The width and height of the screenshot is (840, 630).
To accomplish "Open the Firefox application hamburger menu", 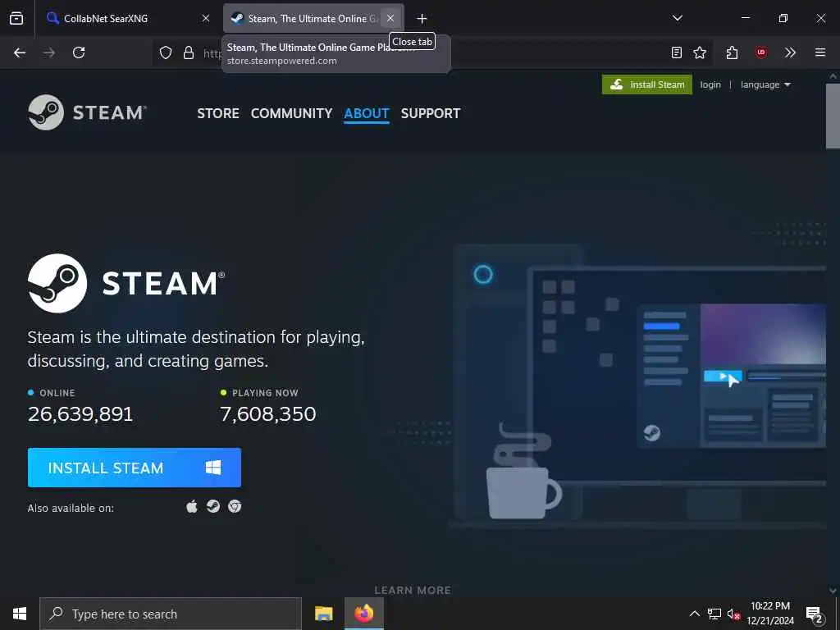I will pos(820,52).
